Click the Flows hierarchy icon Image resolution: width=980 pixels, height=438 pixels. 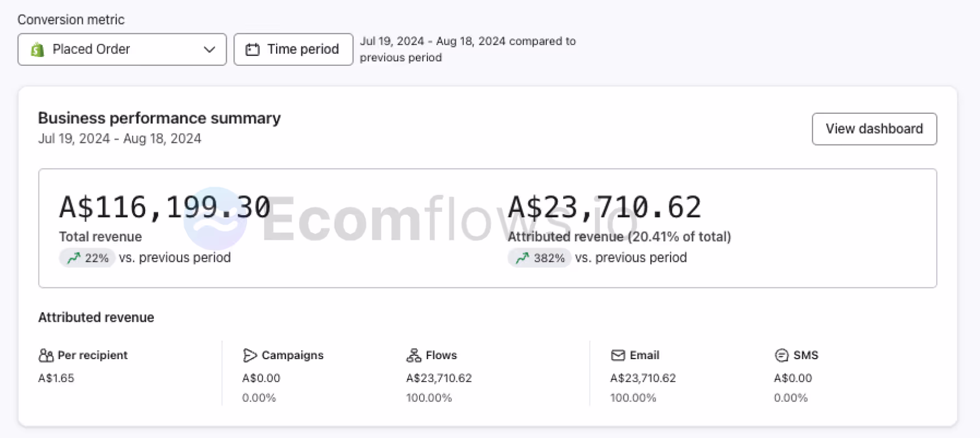414,356
